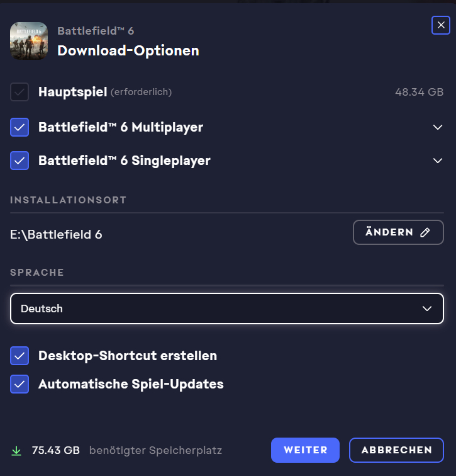Click the 75.43 GB size text
The width and height of the screenshot is (456, 476).
point(56,450)
